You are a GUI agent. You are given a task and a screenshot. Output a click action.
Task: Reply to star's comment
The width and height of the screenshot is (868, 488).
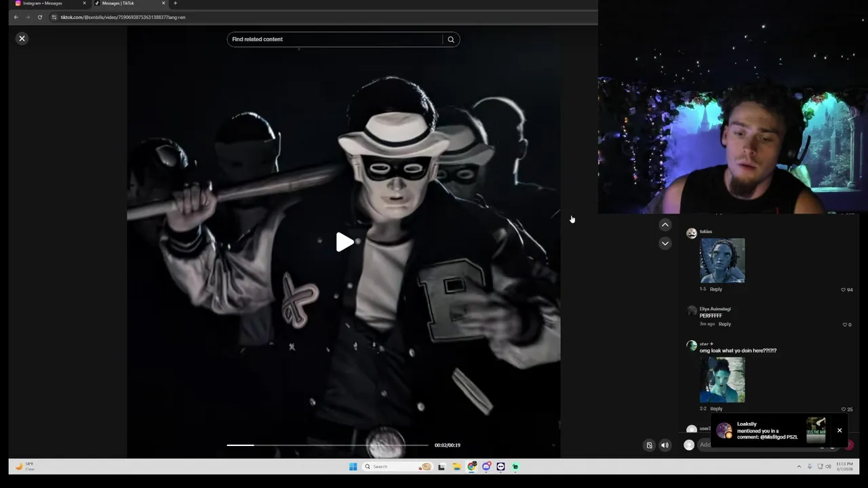716,409
